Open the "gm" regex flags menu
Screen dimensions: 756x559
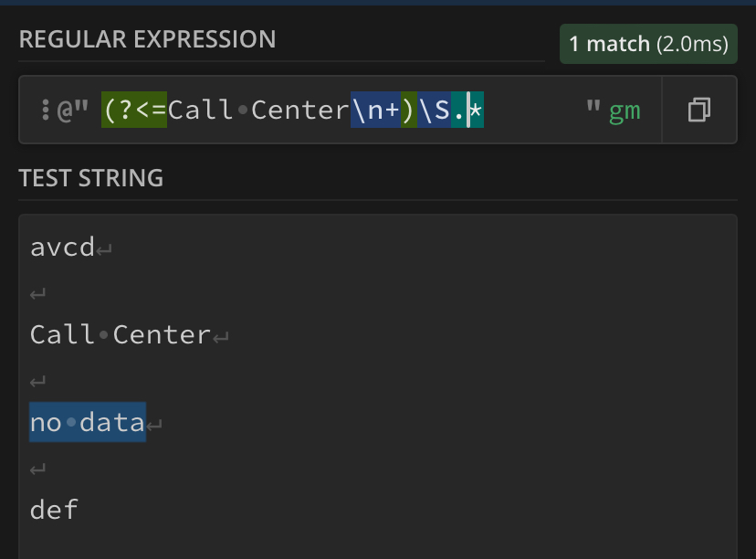[x=625, y=111]
